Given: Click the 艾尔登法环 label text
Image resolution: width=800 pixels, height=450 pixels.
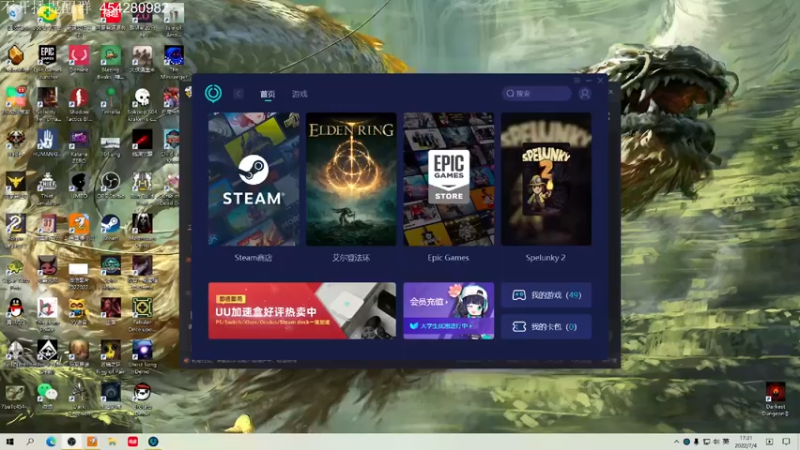Looking at the screenshot, I should [351, 258].
